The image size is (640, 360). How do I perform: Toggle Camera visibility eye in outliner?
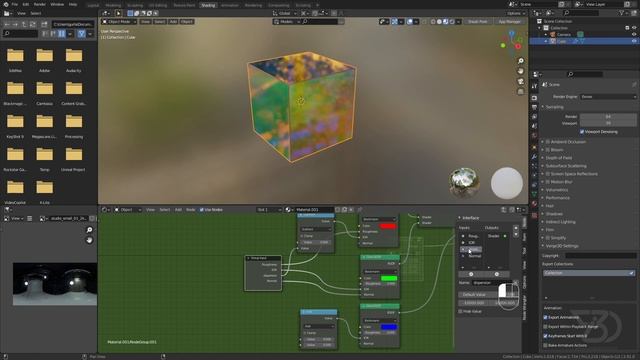(634, 35)
